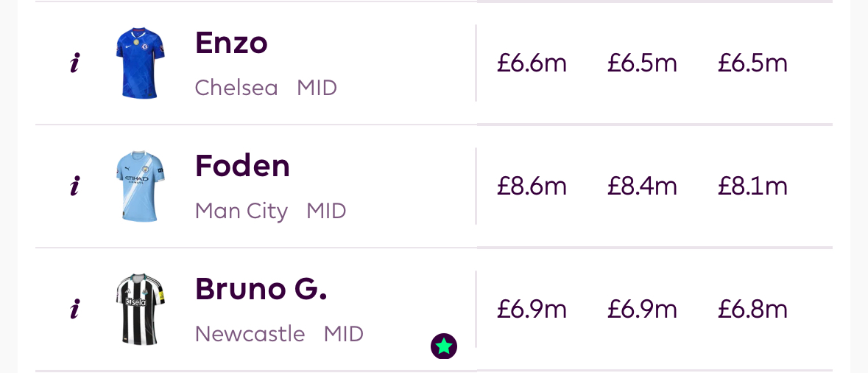Click Foden's sky blue Man City shirt
The width and height of the screenshot is (868, 373).
click(x=140, y=186)
